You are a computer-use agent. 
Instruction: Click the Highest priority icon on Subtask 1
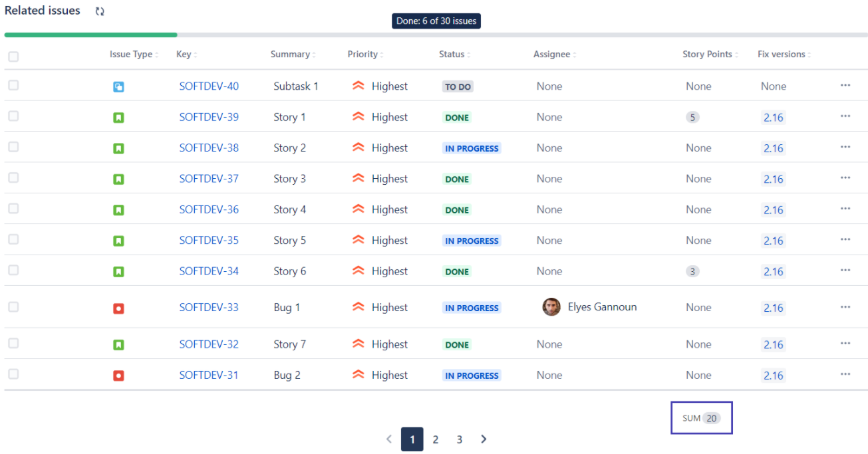(x=358, y=86)
